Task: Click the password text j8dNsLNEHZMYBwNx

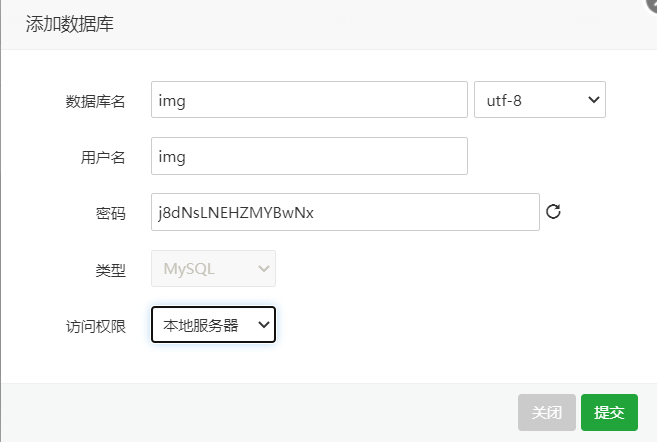Action: [x=236, y=213]
